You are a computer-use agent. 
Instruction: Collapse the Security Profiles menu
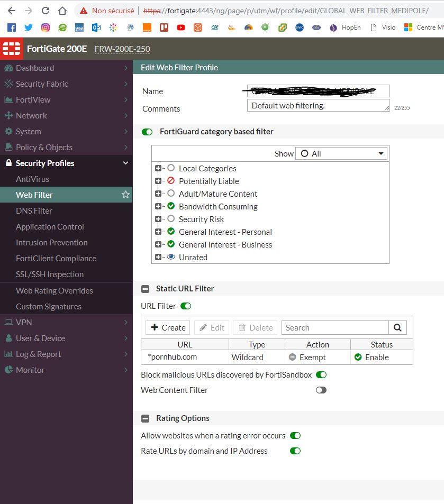click(x=66, y=163)
